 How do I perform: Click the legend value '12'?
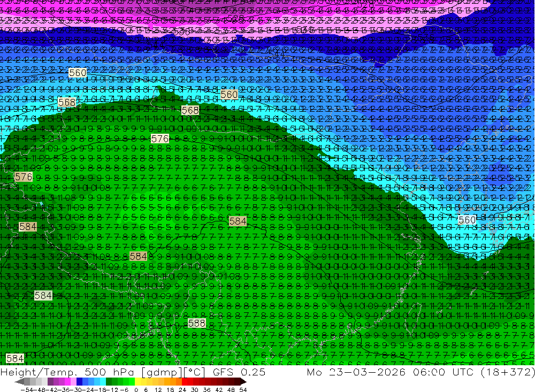tap(158, 390)
